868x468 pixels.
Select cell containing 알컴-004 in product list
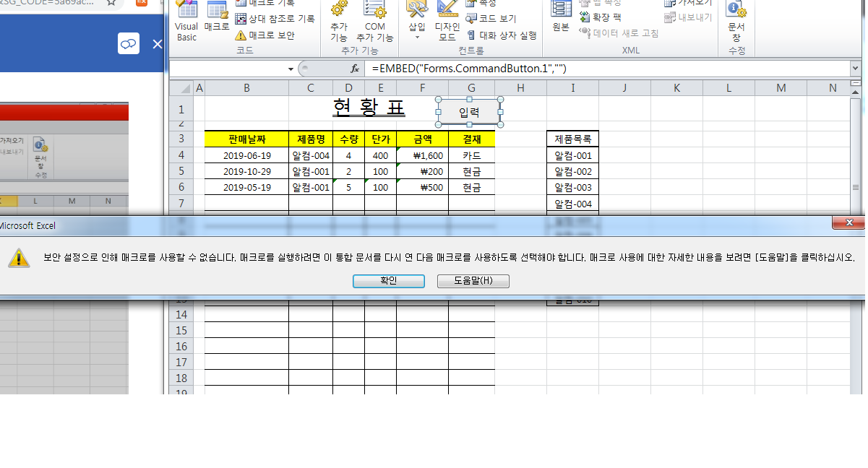click(x=572, y=204)
